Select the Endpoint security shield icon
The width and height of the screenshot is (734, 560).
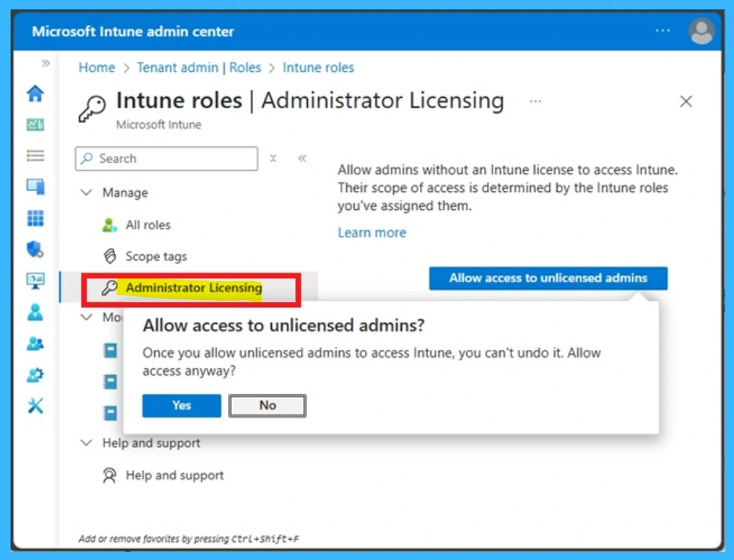point(34,251)
